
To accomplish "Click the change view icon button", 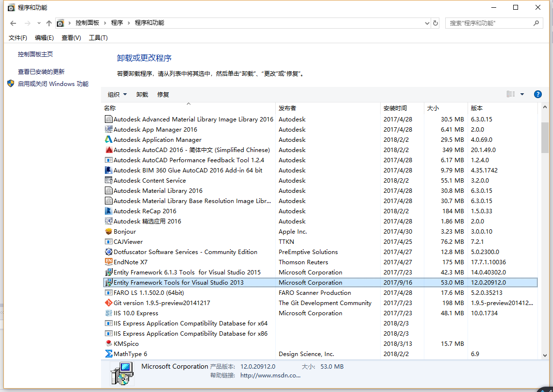I will click(511, 94).
